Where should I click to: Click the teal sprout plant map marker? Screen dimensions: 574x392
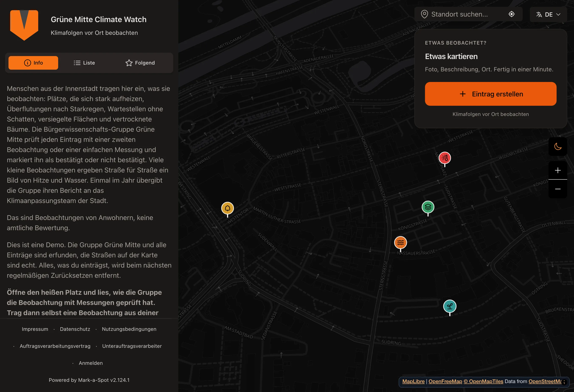pos(450,307)
